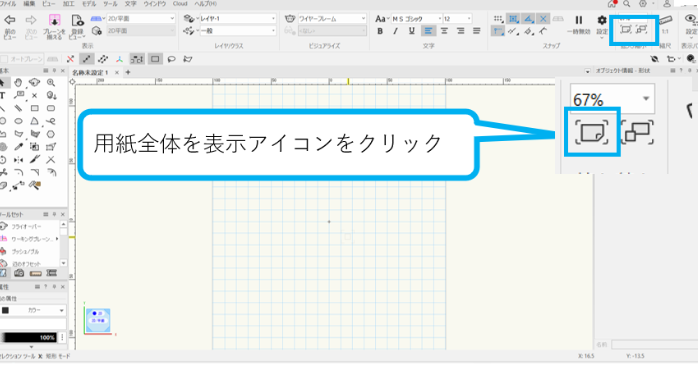
Task: Toggle Underline text formatting
Action: click(x=411, y=31)
